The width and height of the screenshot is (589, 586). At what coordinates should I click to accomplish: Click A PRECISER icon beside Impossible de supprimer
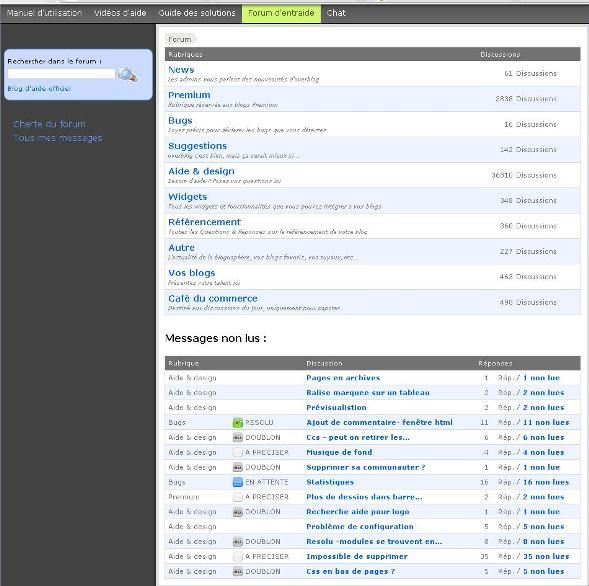237,556
